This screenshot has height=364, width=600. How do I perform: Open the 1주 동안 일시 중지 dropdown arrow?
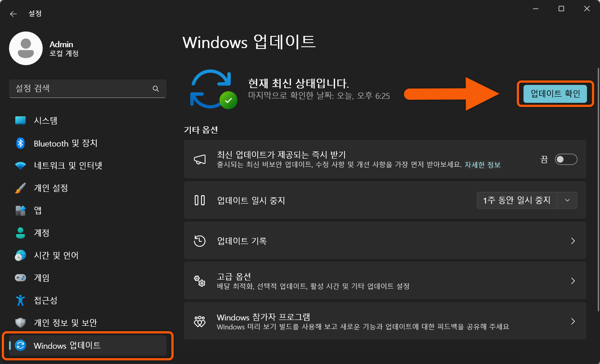[567, 200]
